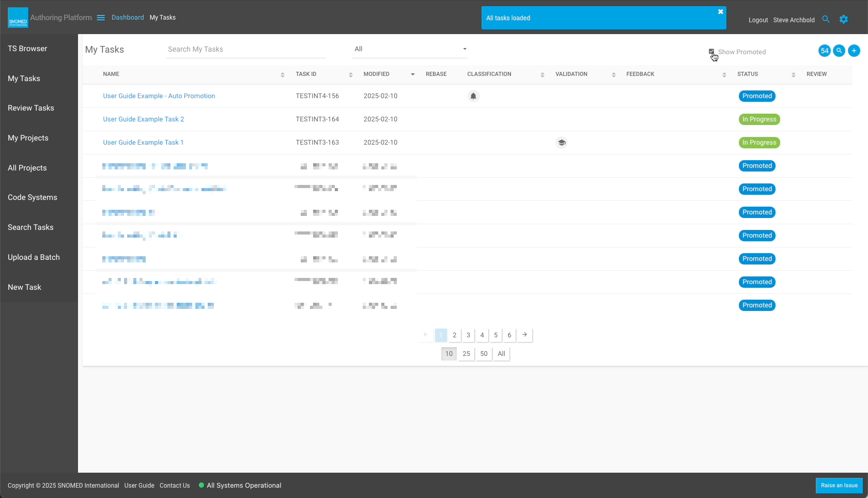Go to page 5

496,335
